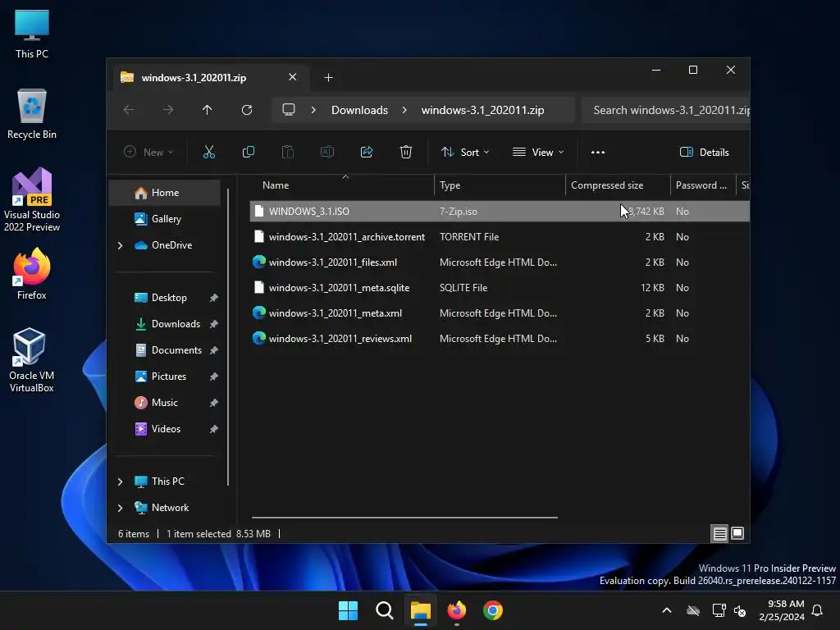
Task: Close the windows-3.1_202011.zip tab
Action: (x=293, y=77)
